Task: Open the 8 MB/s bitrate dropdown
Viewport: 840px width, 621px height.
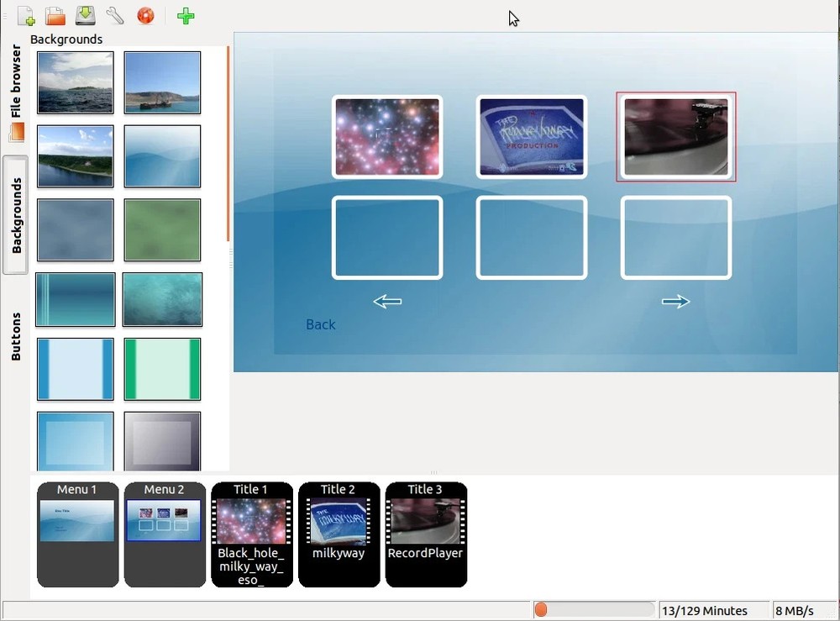Action: [x=797, y=609]
